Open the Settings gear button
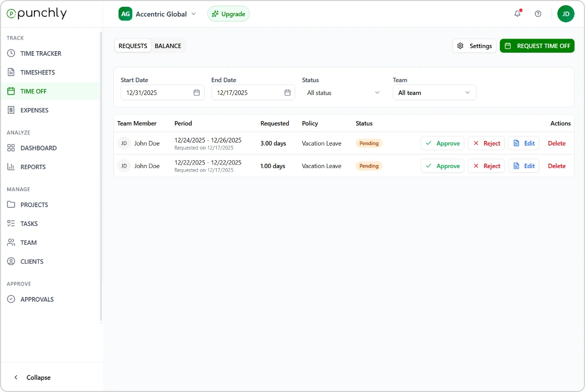Image resolution: width=585 pixels, height=392 pixels. 474,46
